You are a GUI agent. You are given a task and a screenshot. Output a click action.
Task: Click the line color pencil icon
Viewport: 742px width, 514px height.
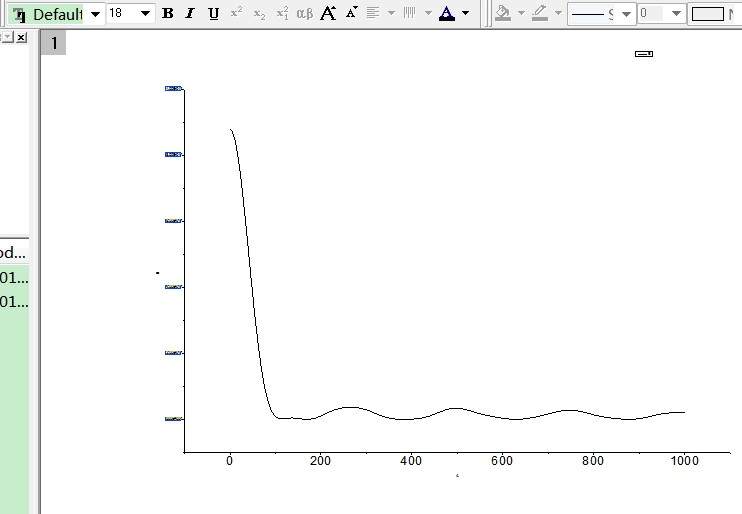point(540,13)
